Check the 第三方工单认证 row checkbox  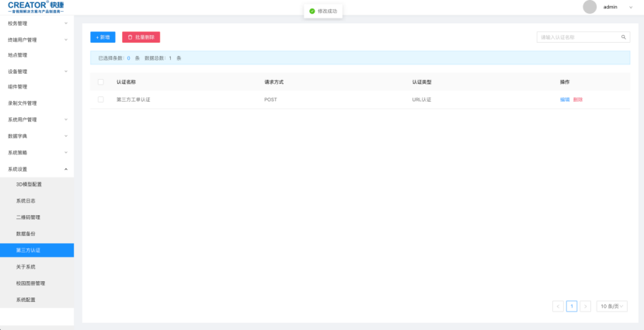pos(100,99)
